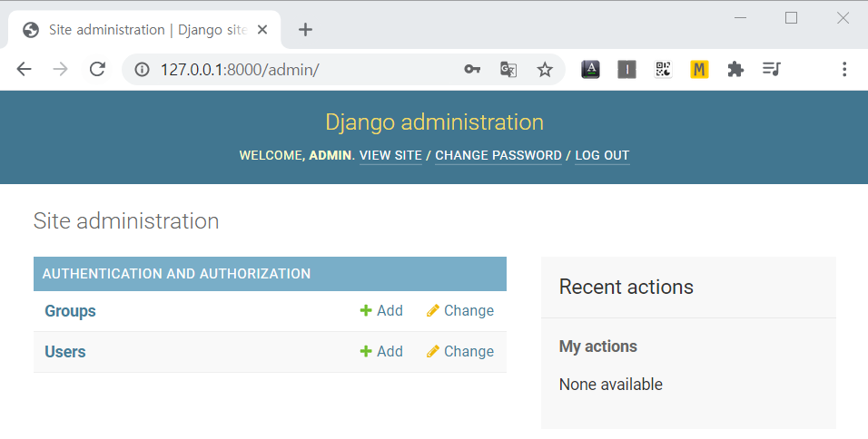Click the Django administration header title

click(x=435, y=122)
